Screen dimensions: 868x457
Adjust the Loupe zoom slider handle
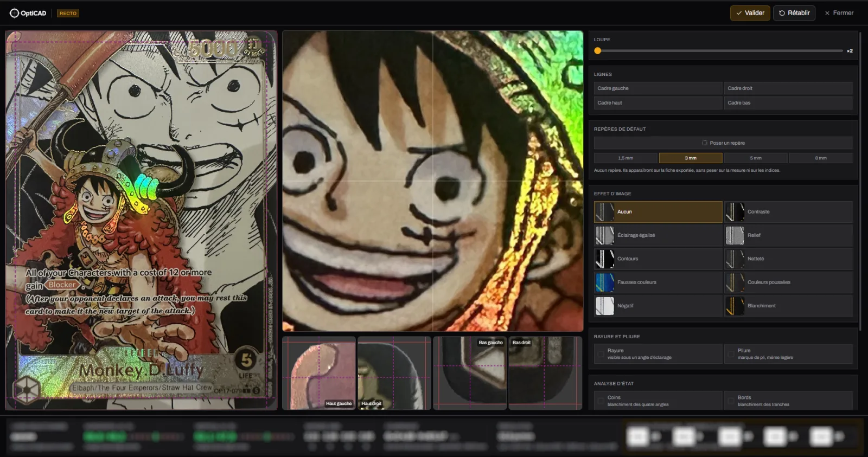pyautogui.click(x=598, y=51)
